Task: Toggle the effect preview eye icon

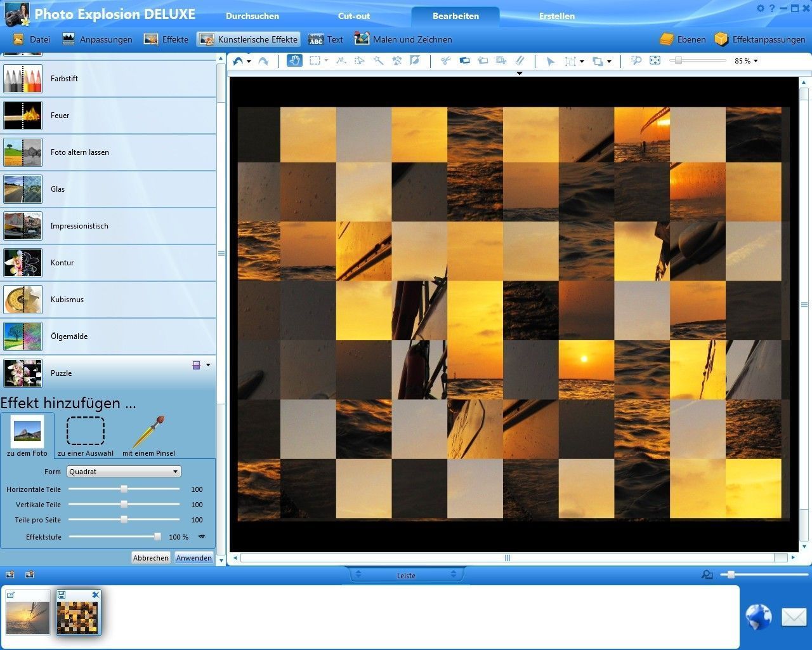Action: 202,536
